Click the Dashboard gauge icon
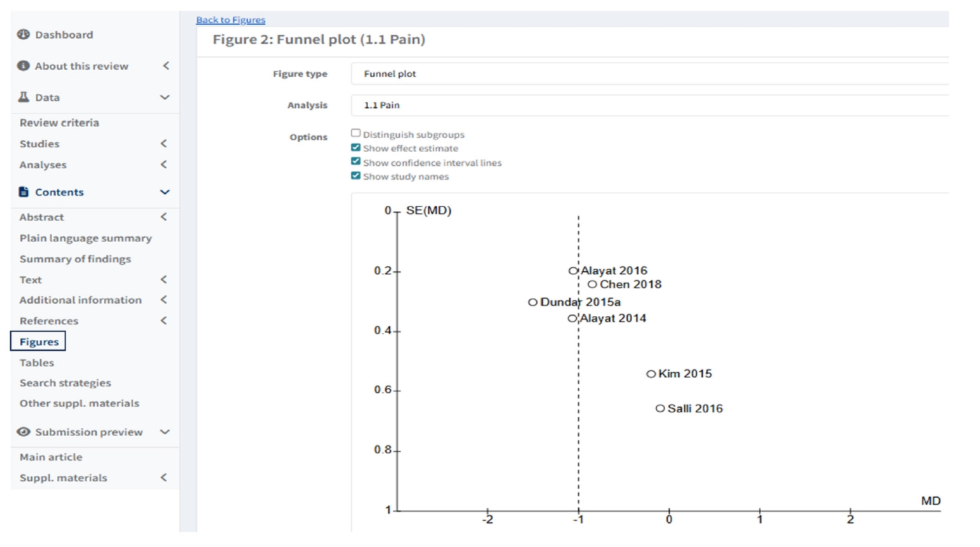 pyautogui.click(x=23, y=35)
